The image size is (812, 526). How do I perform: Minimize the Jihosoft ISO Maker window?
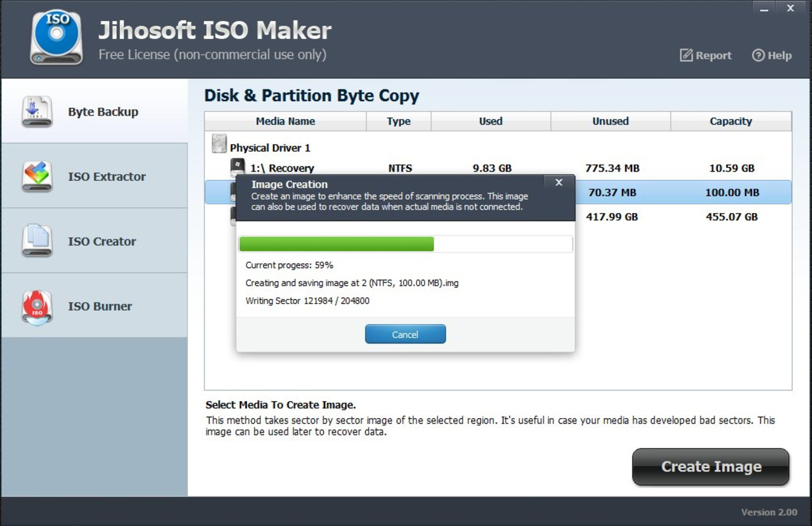tap(763, 8)
